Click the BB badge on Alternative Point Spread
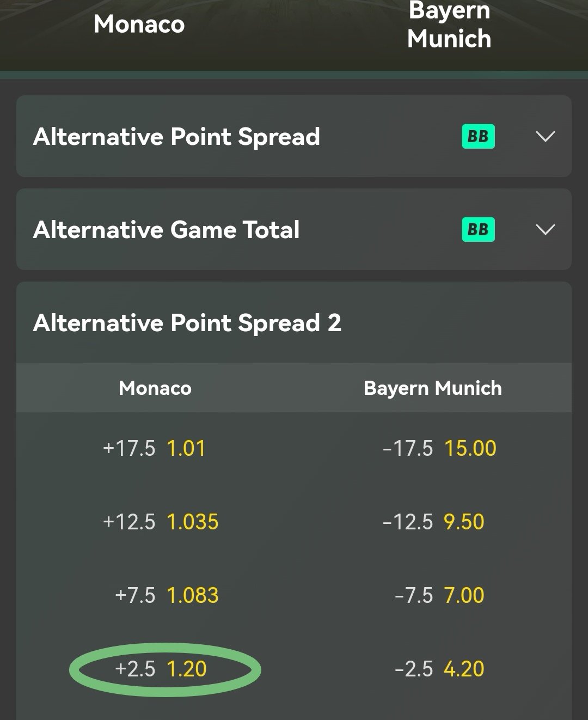588x720 pixels. click(x=478, y=136)
